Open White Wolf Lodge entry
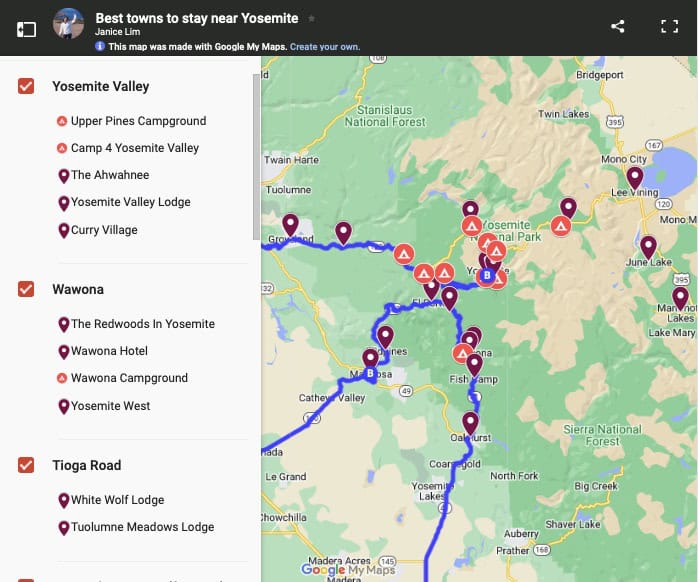 pyautogui.click(x=111, y=500)
